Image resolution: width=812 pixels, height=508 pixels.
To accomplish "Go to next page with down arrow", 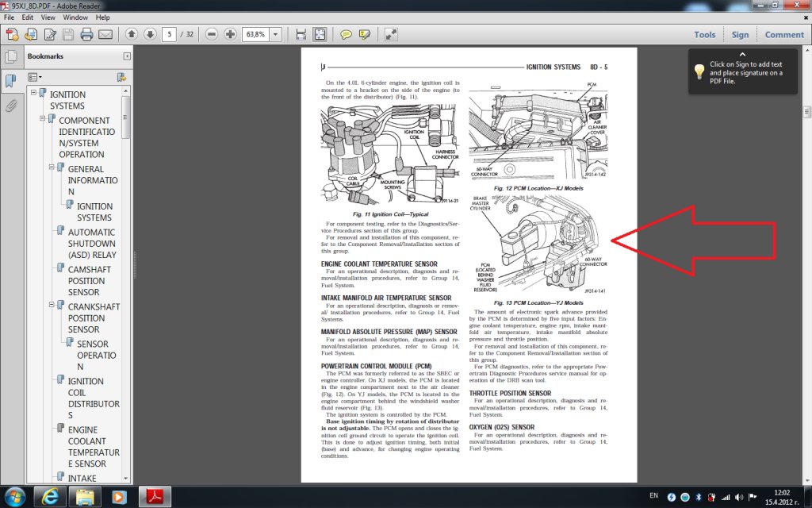I will tap(150, 34).
